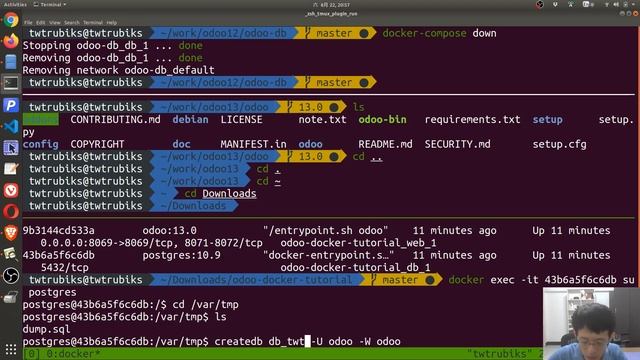The image size is (640, 360).
Task: Open the Activities overview
Action: click(x=15, y=4)
